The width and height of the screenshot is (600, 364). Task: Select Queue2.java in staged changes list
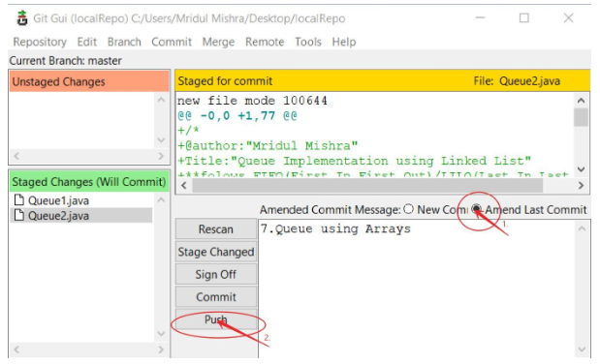point(58,216)
